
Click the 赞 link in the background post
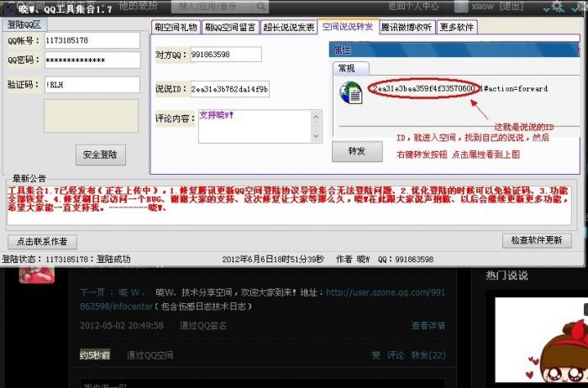pos(375,355)
